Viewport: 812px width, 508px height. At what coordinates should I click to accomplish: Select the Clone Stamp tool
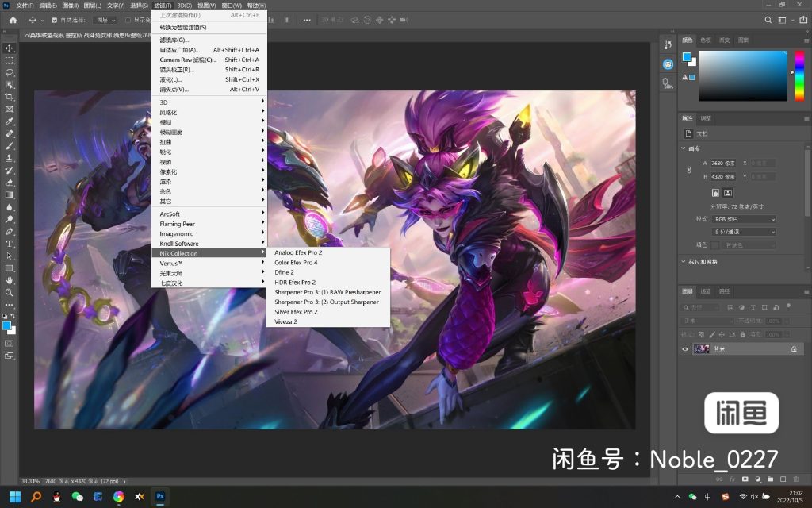click(10, 158)
